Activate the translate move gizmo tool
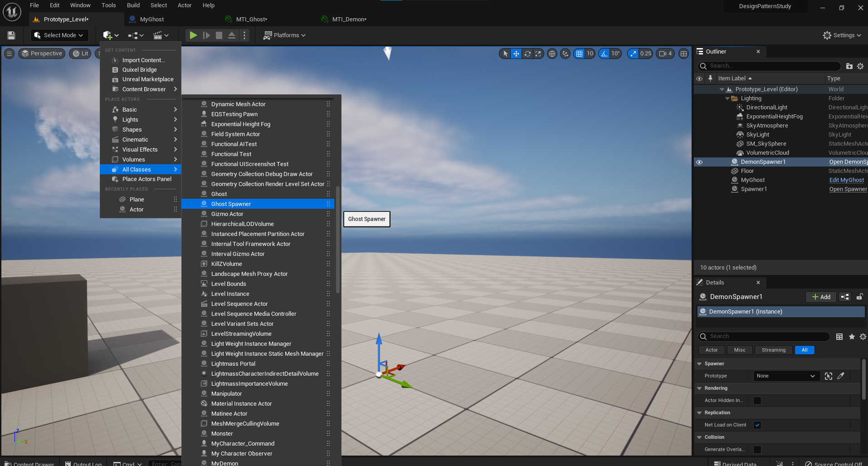Viewport: 868px width, 466px height. [516, 54]
